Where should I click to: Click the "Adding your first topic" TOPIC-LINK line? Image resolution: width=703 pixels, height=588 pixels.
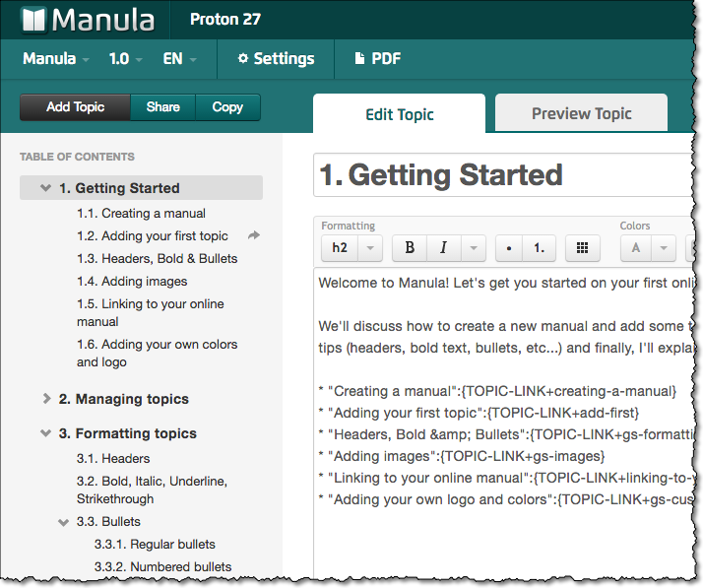coord(479,413)
